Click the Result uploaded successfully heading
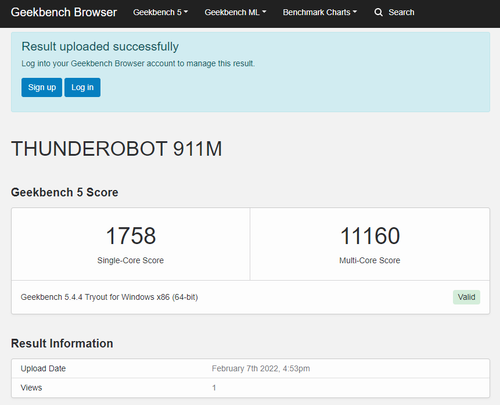This screenshot has height=405, width=500. click(100, 47)
